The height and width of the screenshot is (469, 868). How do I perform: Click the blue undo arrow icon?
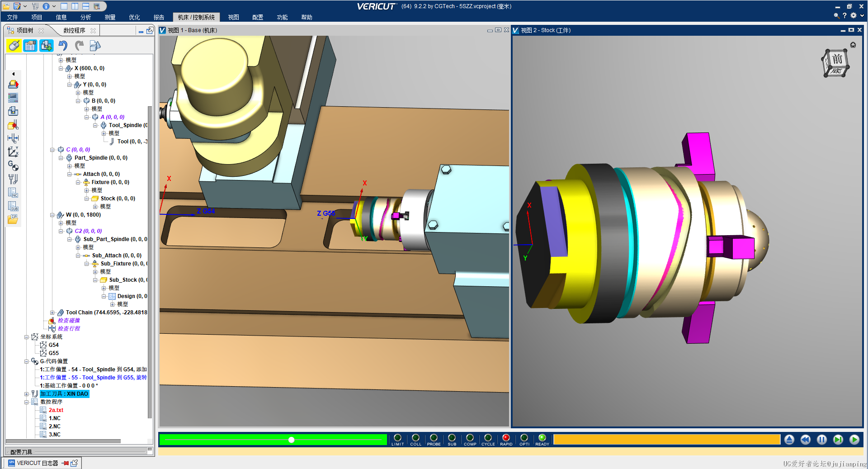(x=63, y=46)
